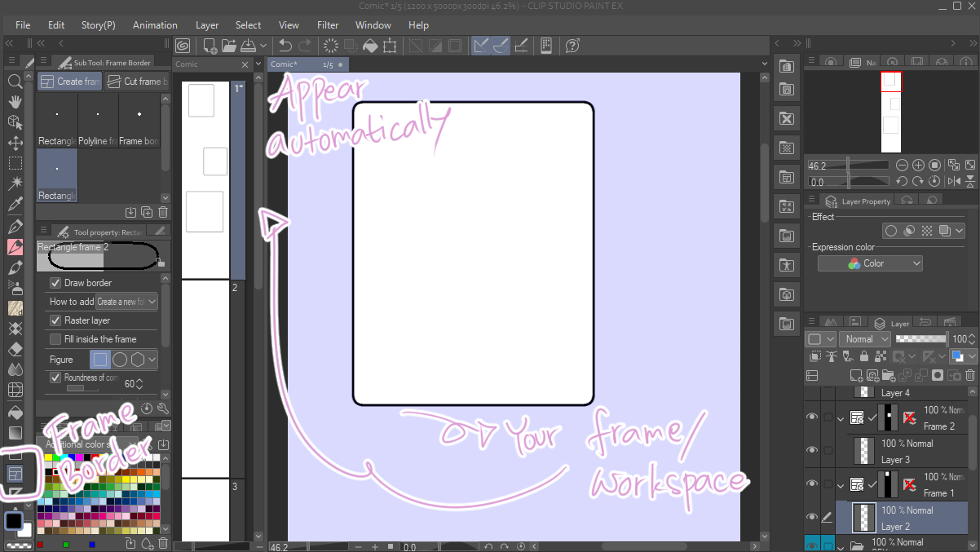
Task: Disable the Raster layer checkbox
Action: (55, 320)
